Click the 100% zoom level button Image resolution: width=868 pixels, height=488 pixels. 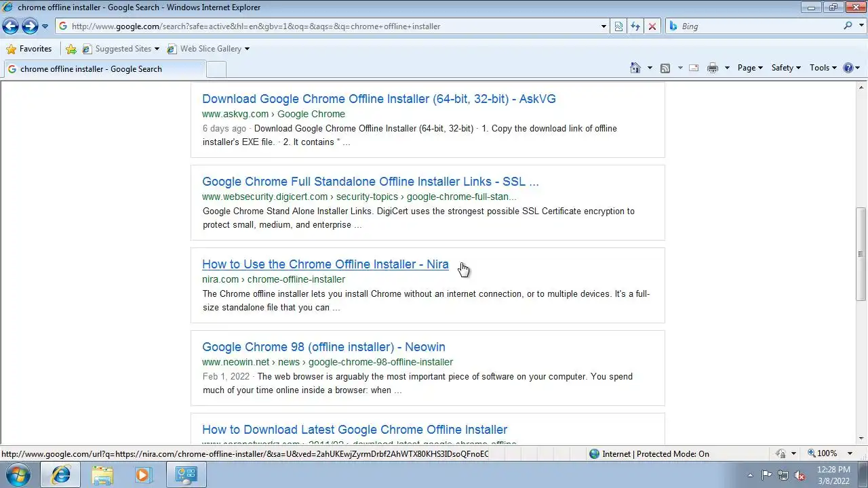(x=822, y=453)
